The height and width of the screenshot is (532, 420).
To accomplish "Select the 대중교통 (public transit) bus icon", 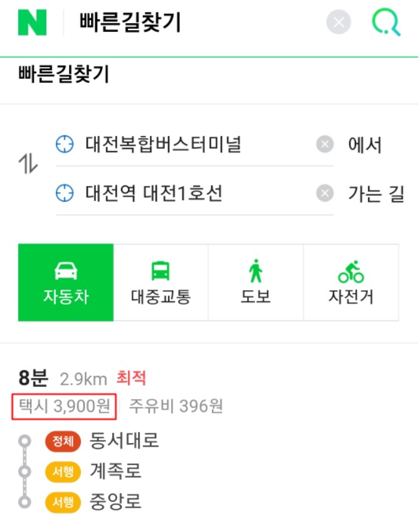I will pyautogui.click(x=161, y=268).
